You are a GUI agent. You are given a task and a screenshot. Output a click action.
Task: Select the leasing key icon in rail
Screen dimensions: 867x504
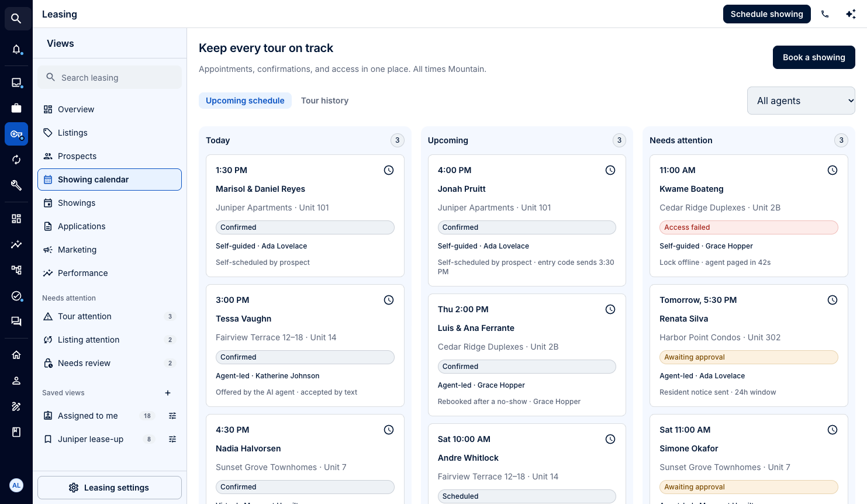[16, 134]
